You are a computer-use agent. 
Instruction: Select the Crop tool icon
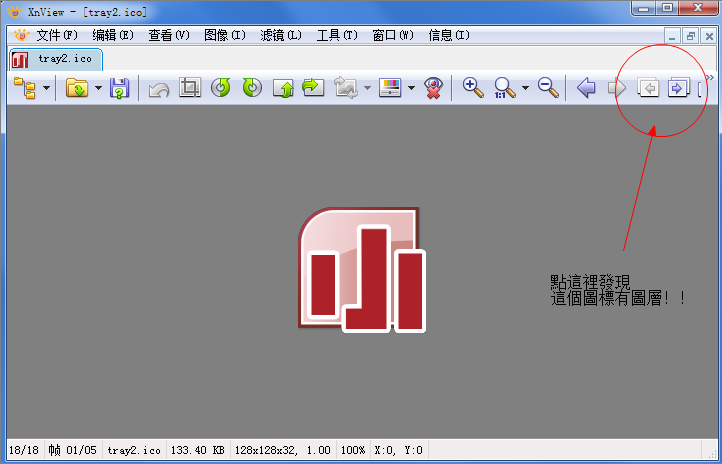coord(190,87)
